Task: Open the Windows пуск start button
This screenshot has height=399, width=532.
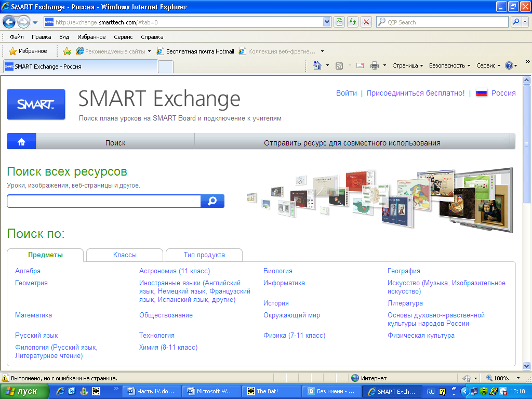Action: click(24, 392)
